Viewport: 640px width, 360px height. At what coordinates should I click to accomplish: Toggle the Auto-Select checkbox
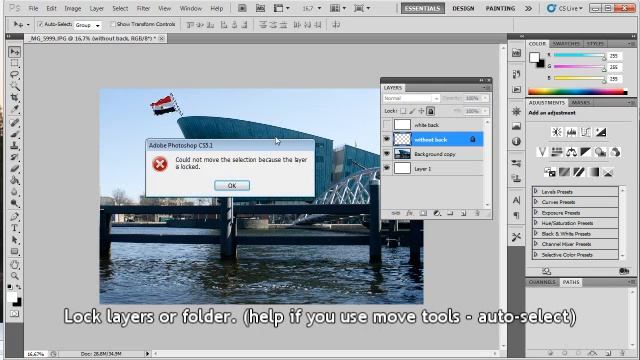40,24
